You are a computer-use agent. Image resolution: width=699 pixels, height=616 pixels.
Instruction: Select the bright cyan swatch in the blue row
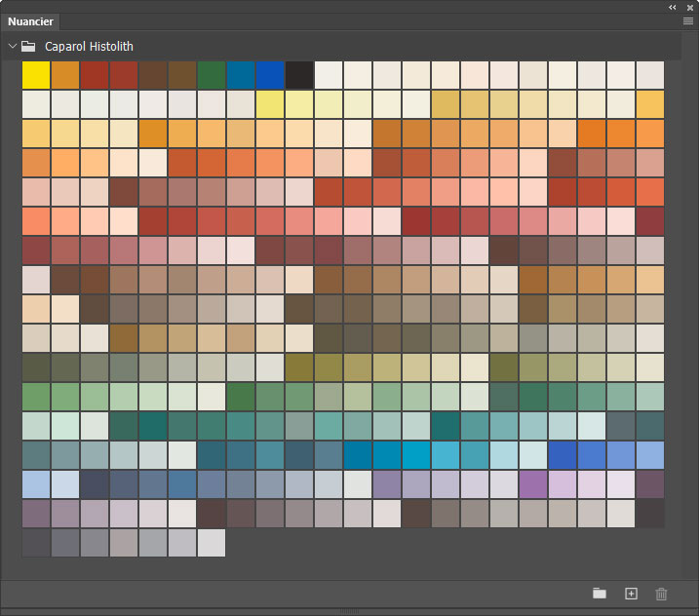click(x=416, y=455)
